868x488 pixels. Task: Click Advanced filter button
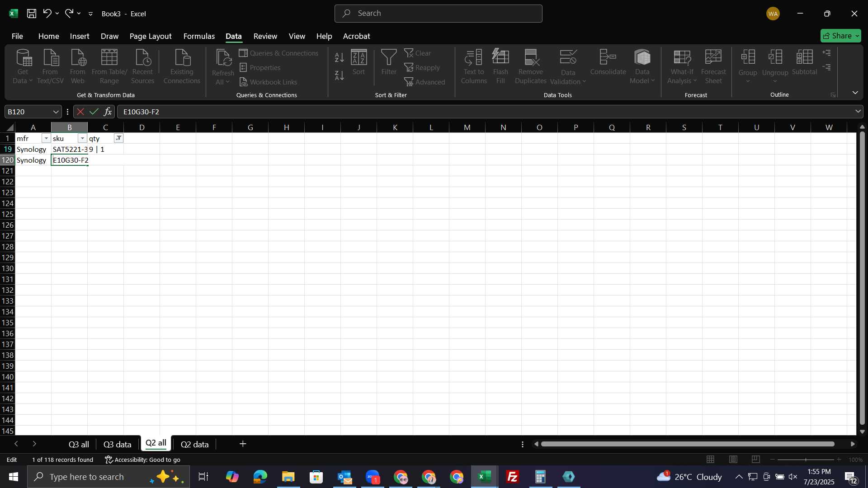click(x=425, y=82)
